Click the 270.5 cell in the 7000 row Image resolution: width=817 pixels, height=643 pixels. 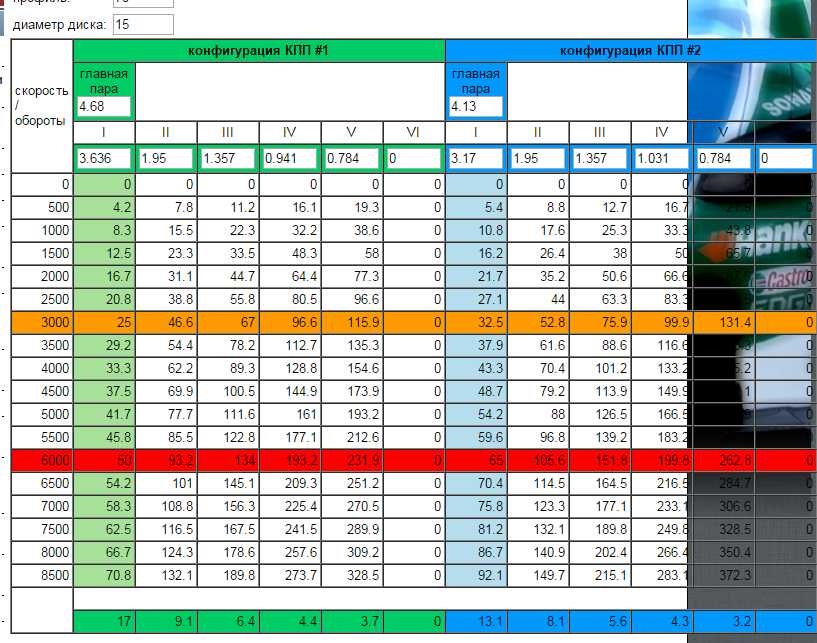pyautogui.click(x=352, y=506)
